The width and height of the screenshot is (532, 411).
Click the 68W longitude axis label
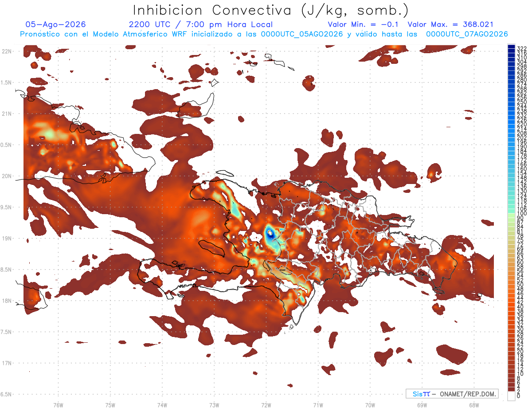473,405
